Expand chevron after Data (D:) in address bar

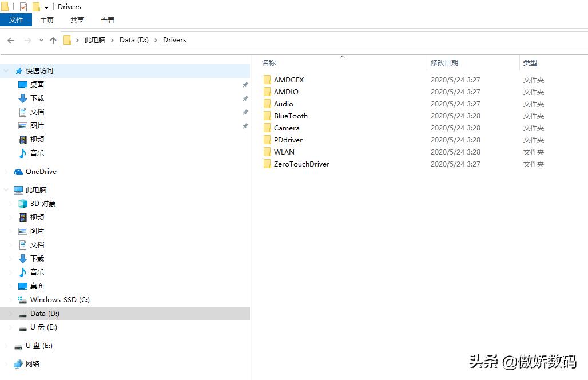point(156,40)
